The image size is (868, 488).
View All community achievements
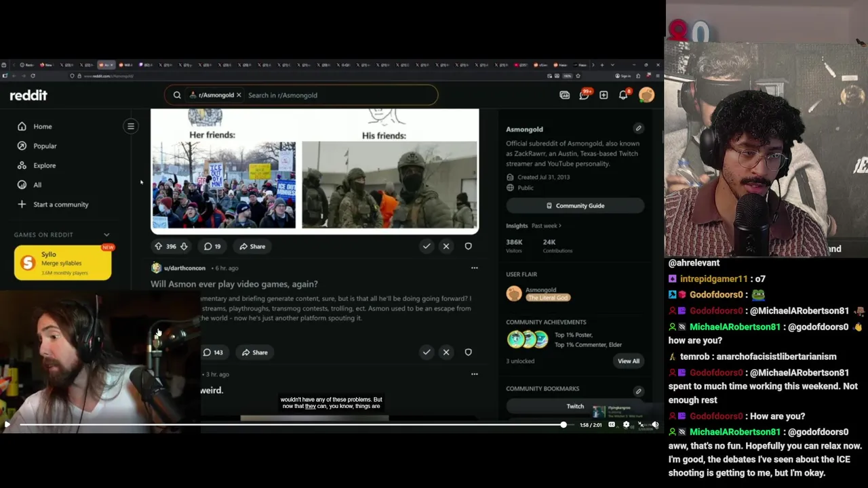pyautogui.click(x=629, y=361)
